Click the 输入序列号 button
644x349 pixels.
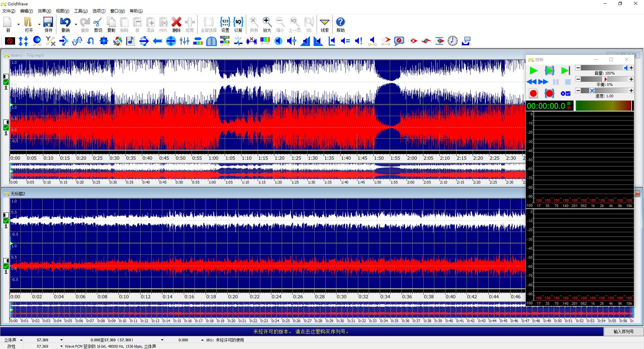[x=623, y=332]
